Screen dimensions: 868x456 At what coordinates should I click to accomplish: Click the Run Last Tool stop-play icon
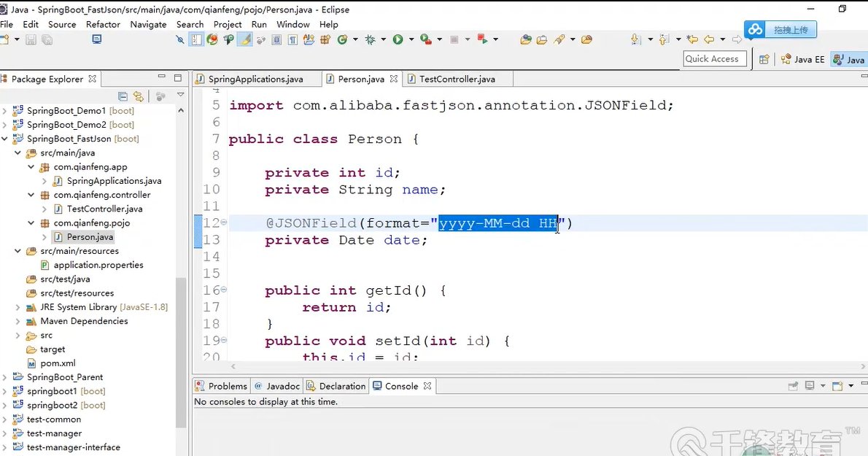pos(483,39)
